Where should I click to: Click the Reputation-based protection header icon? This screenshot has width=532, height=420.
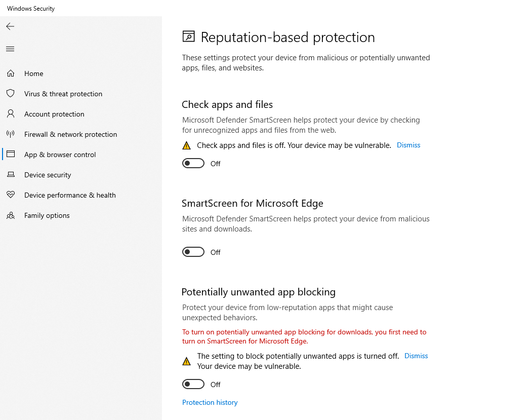189,36
